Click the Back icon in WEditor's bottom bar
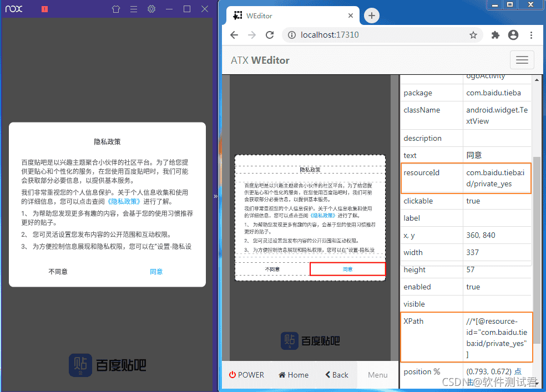 point(336,375)
